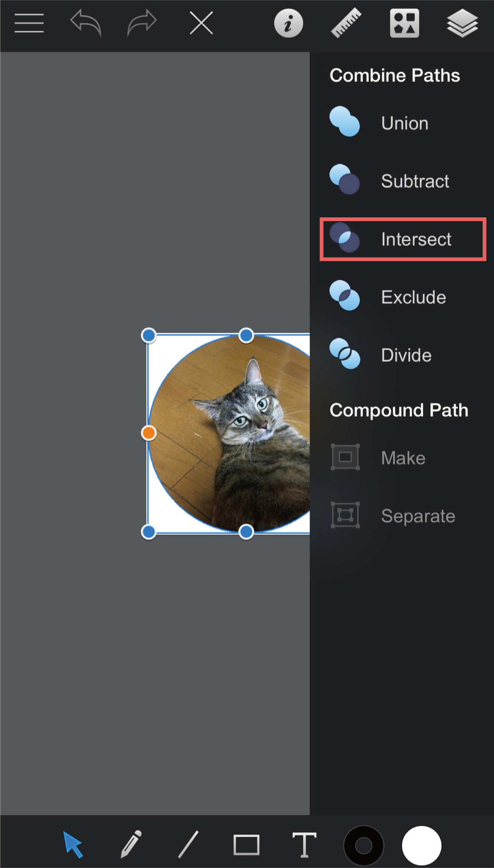Make a compound path

tap(402, 457)
